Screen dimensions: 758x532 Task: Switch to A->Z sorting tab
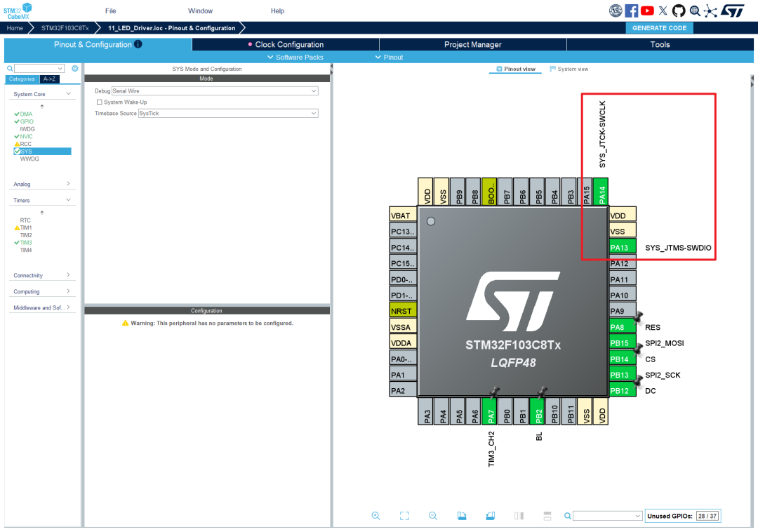point(49,79)
